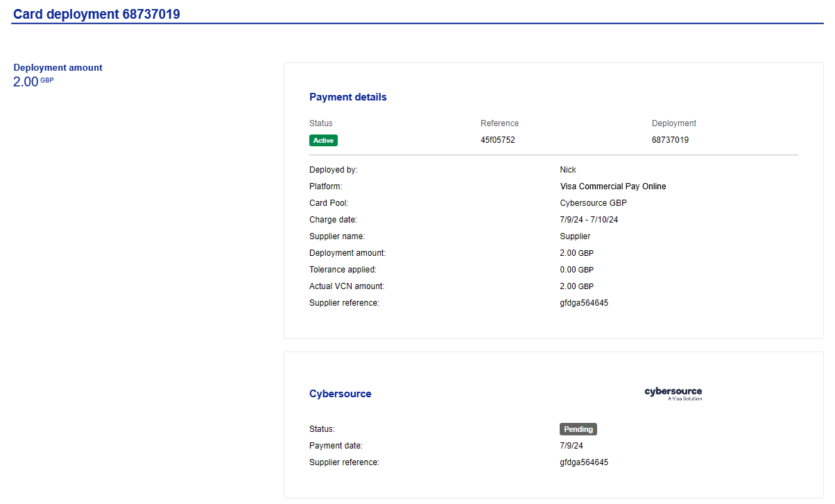
Task: Click the Cybersource logo
Action: click(x=673, y=394)
